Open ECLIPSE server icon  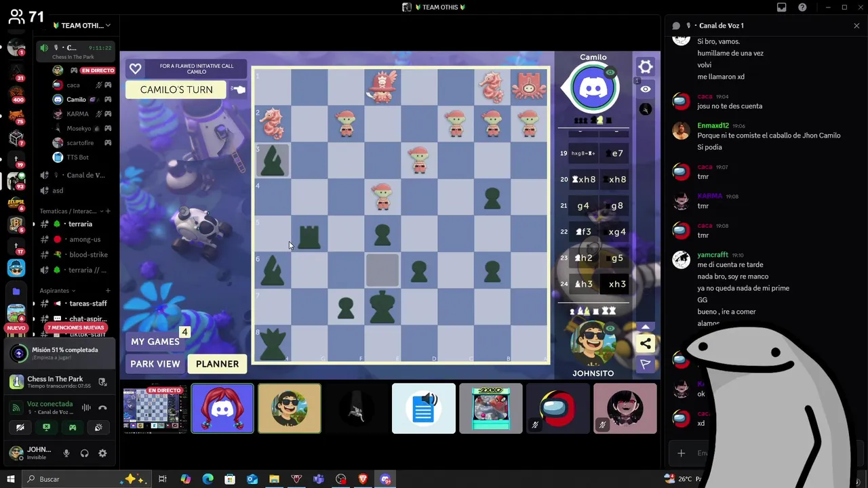coord(16,203)
